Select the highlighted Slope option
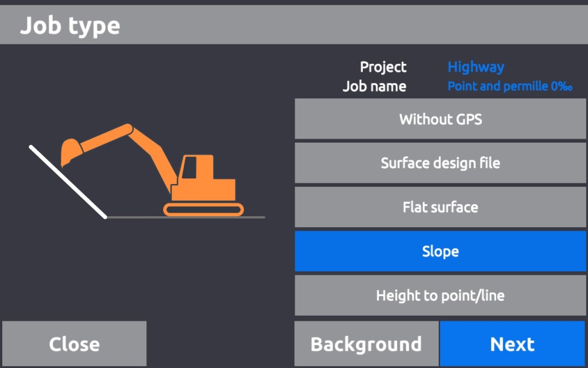The image size is (588, 368). (440, 251)
